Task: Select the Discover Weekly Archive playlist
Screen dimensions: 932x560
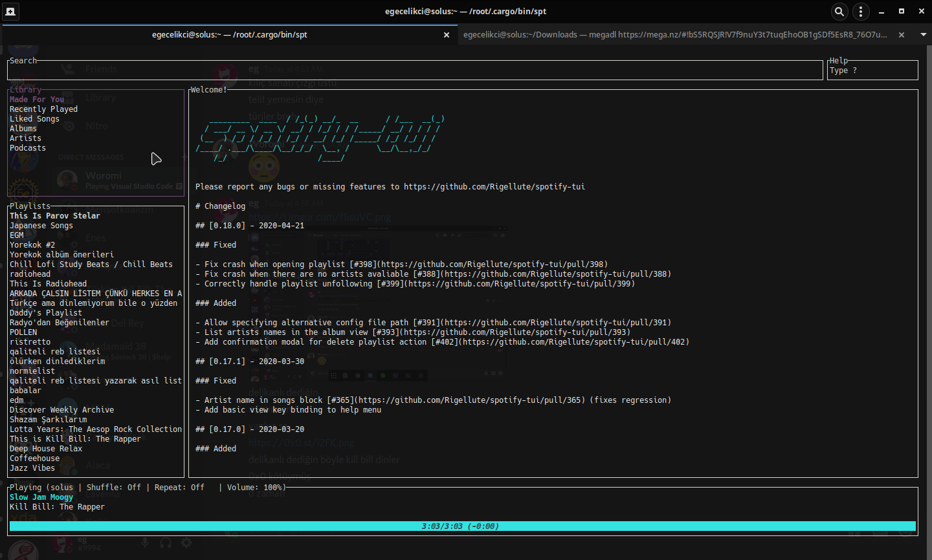Action: point(61,410)
